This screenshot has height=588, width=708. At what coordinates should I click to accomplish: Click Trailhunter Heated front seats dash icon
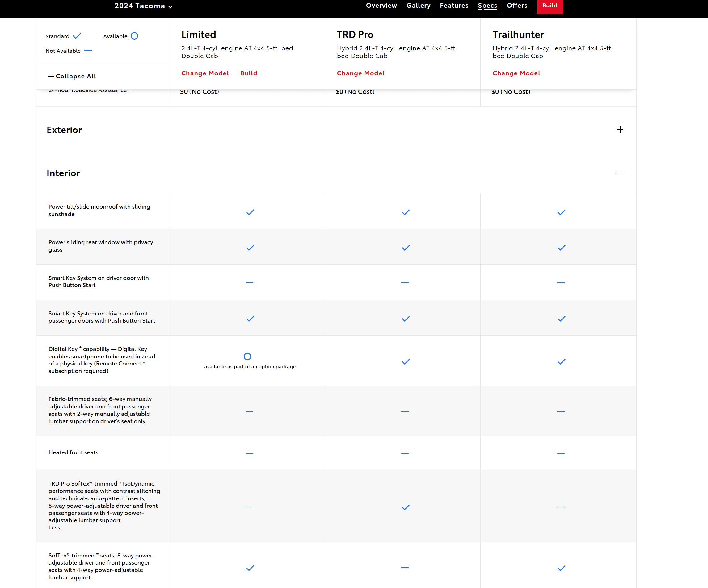coord(561,454)
